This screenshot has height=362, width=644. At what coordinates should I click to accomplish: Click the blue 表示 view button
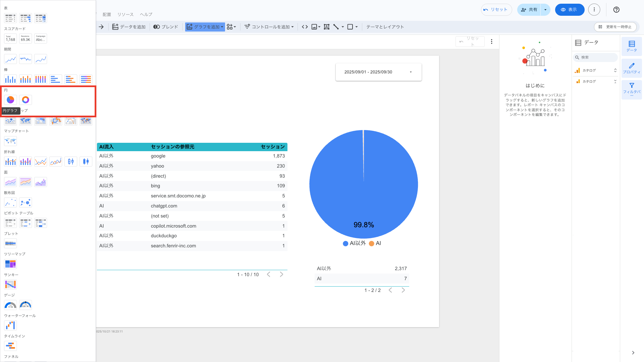coord(569,10)
